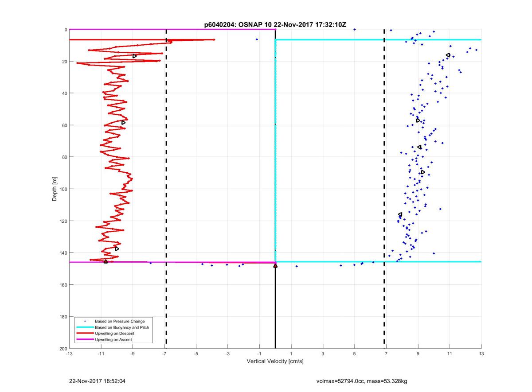The image size is (532, 392).
Task: Click the x-axis tick label "-9"
Action: [x=133, y=353]
